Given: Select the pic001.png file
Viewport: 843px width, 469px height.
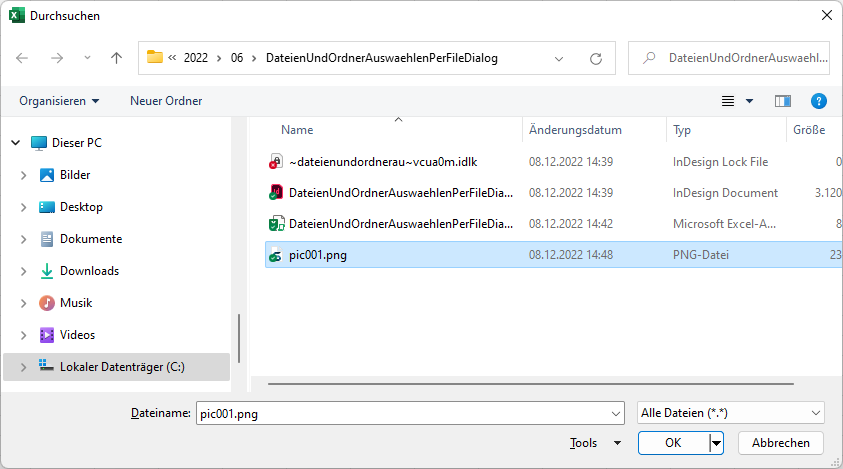Looking at the screenshot, I should 317,255.
